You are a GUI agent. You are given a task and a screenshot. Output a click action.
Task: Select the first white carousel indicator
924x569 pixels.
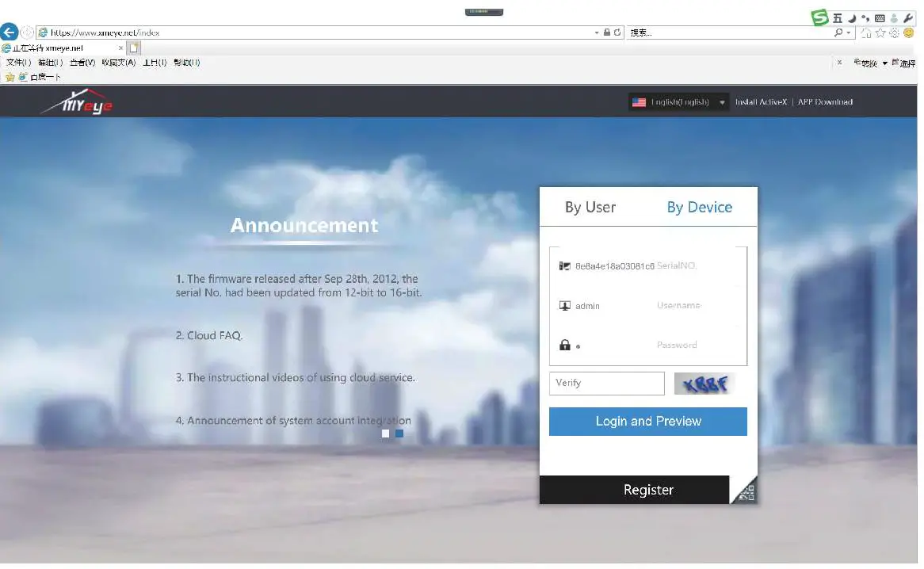(x=385, y=433)
